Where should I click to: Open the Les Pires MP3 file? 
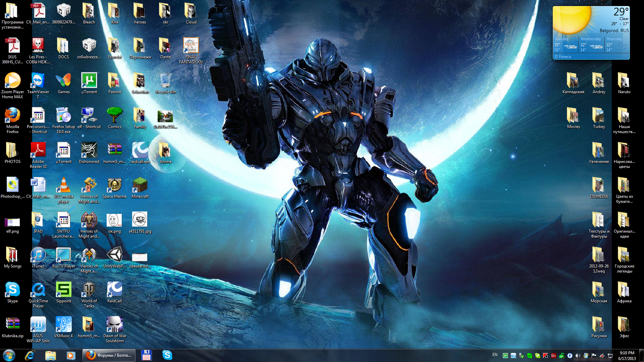click(x=38, y=46)
